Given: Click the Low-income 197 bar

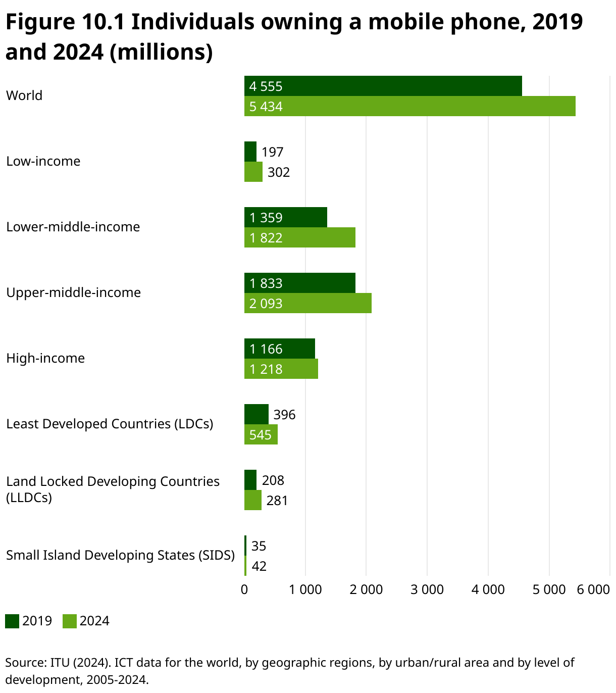Looking at the screenshot, I should click(249, 152).
